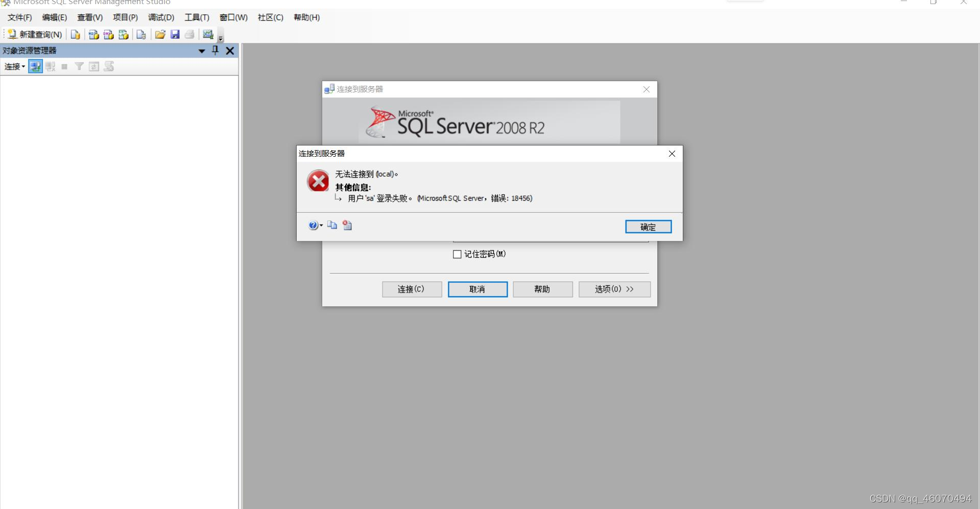
Task: Close the background 连接到服务器 connect dialog window
Action: pos(647,89)
